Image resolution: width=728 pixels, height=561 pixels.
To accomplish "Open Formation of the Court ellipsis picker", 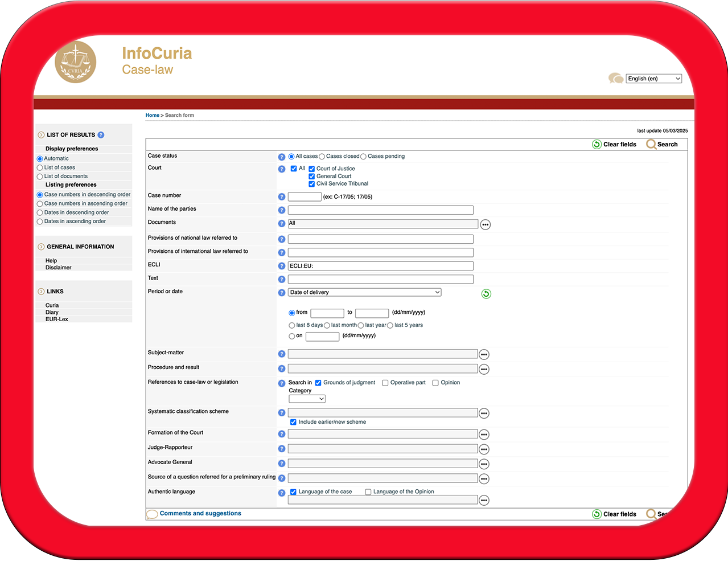I will 484,435.
